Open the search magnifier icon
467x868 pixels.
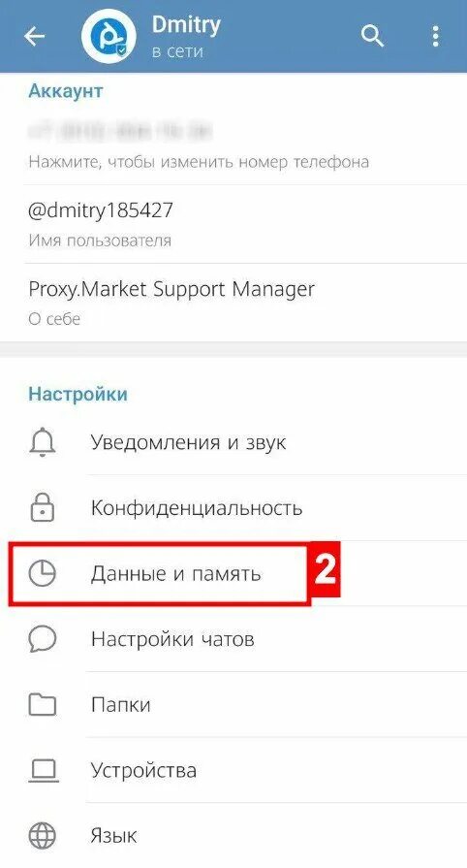pyautogui.click(x=372, y=37)
